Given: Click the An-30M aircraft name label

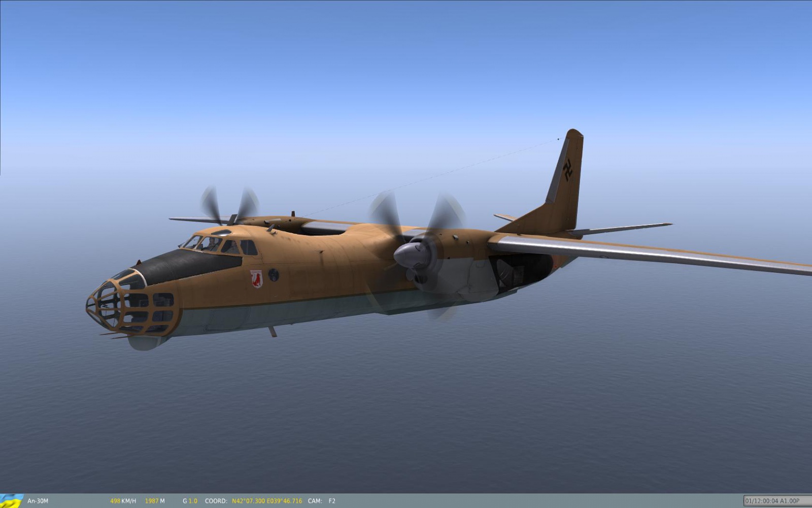Looking at the screenshot, I should click(38, 501).
